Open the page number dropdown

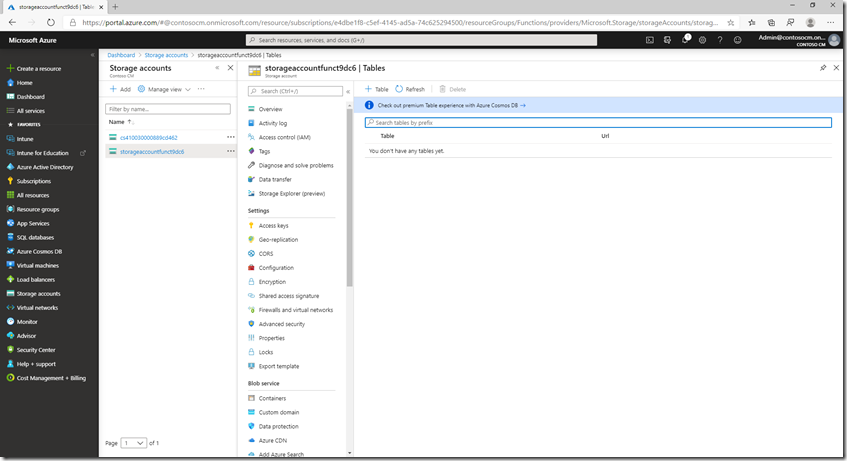[x=134, y=442]
